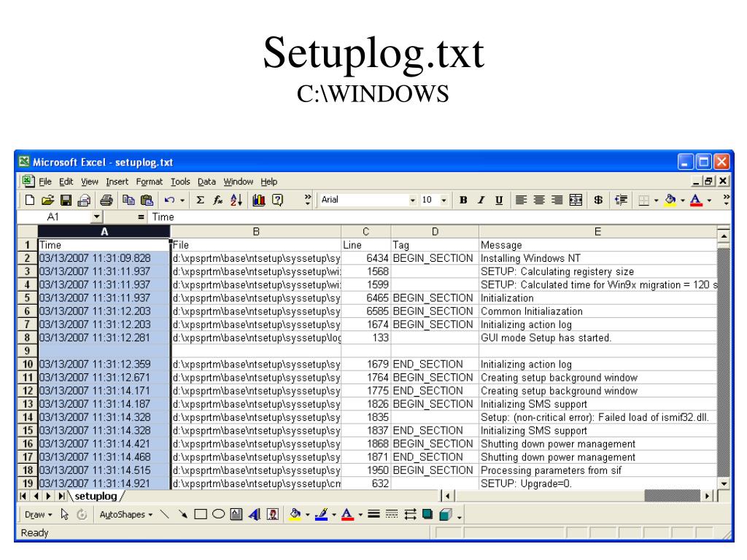
Task: Open the Paste Function fx icon
Action: pyautogui.click(x=217, y=200)
